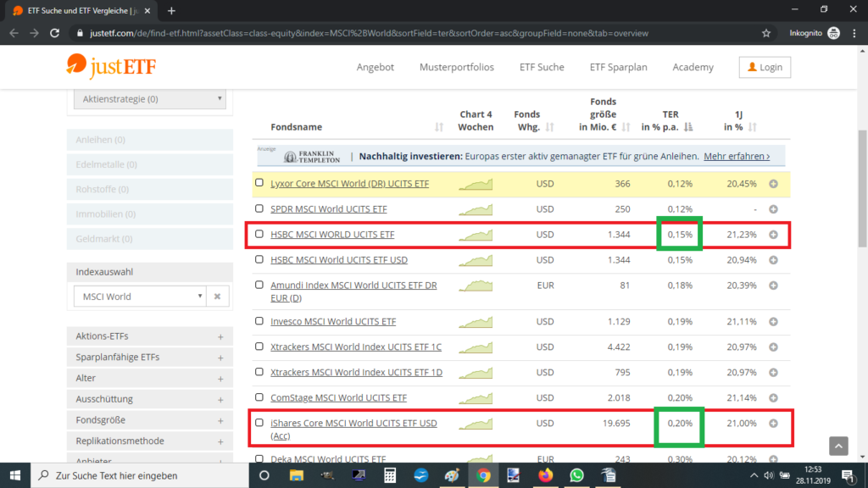Click plus icon in Invesco MSCI World row
The image size is (868, 488).
click(x=773, y=321)
